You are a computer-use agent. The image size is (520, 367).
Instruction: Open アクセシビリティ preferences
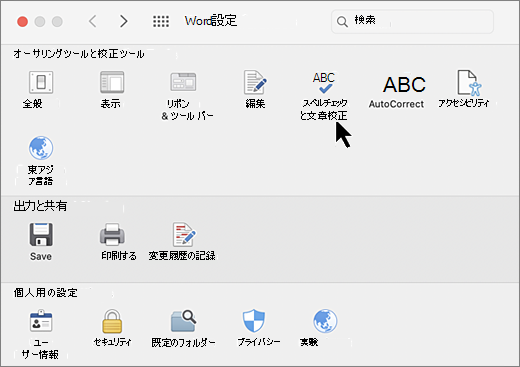pyautogui.click(x=469, y=82)
